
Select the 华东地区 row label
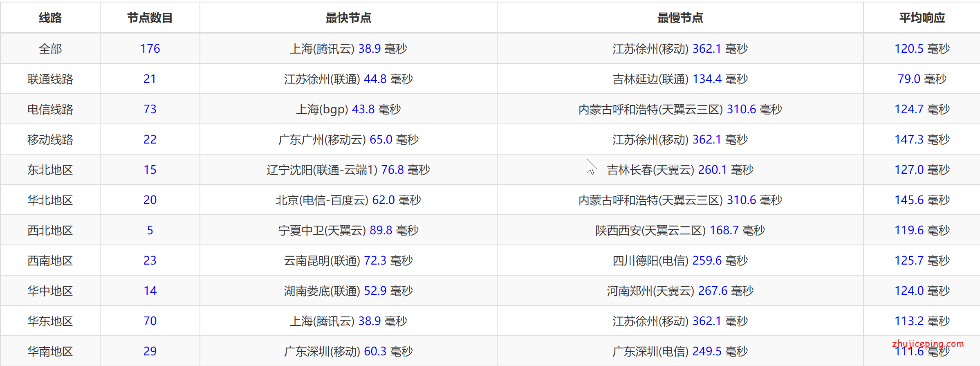(x=50, y=321)
